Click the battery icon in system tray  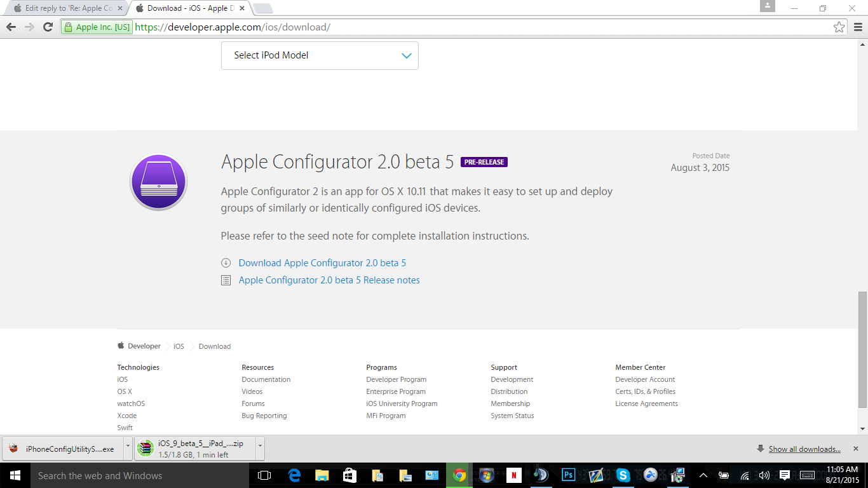tap(724, 475)
